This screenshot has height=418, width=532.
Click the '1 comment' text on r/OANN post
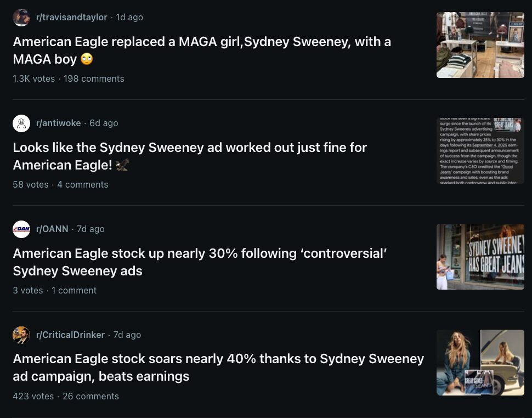pos(74,291)
